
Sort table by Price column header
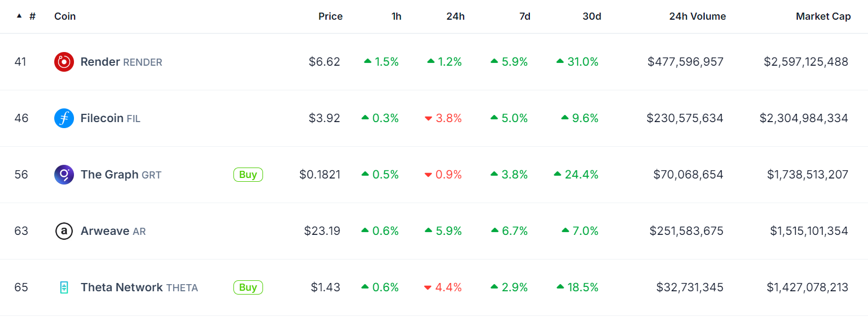330,16
